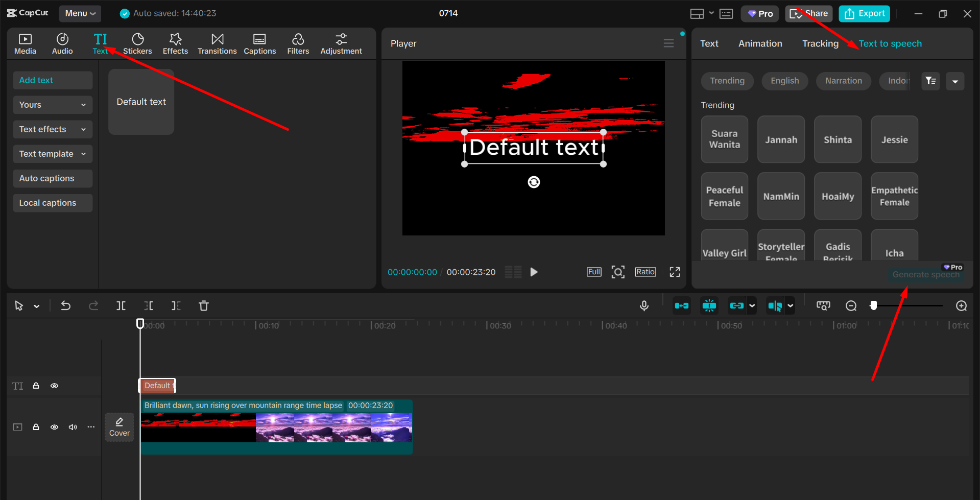Open Local captions

53,203
